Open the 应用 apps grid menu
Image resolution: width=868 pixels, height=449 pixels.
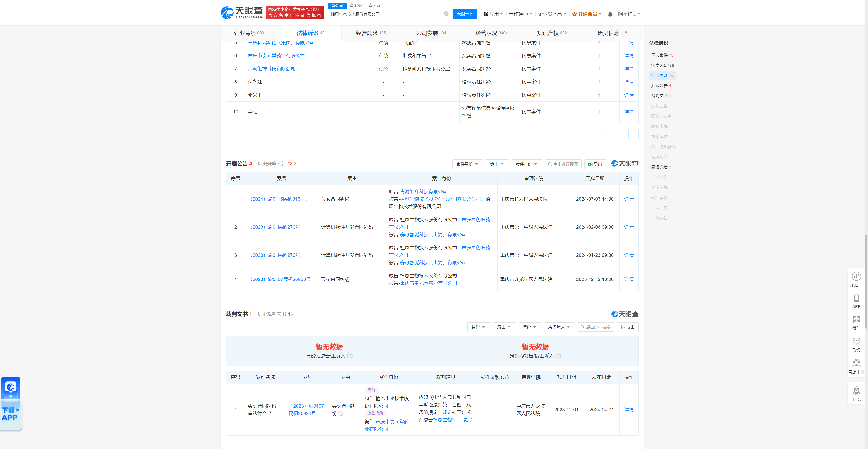pos(493,14)
